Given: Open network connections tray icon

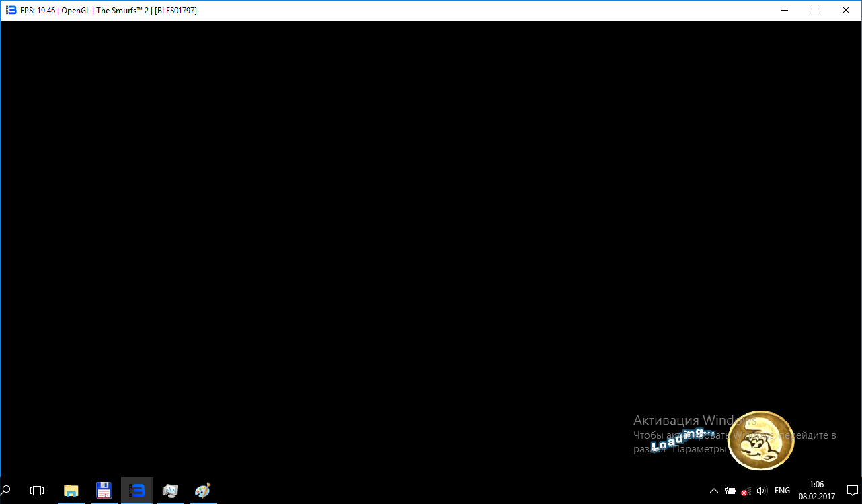Looking at the screenshot, I should coord(746,491).
